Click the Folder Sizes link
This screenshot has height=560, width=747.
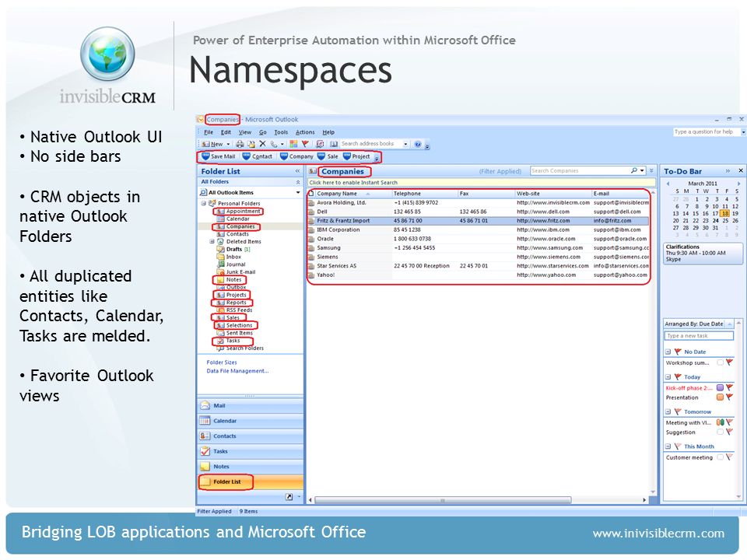(x=222, y=362)
